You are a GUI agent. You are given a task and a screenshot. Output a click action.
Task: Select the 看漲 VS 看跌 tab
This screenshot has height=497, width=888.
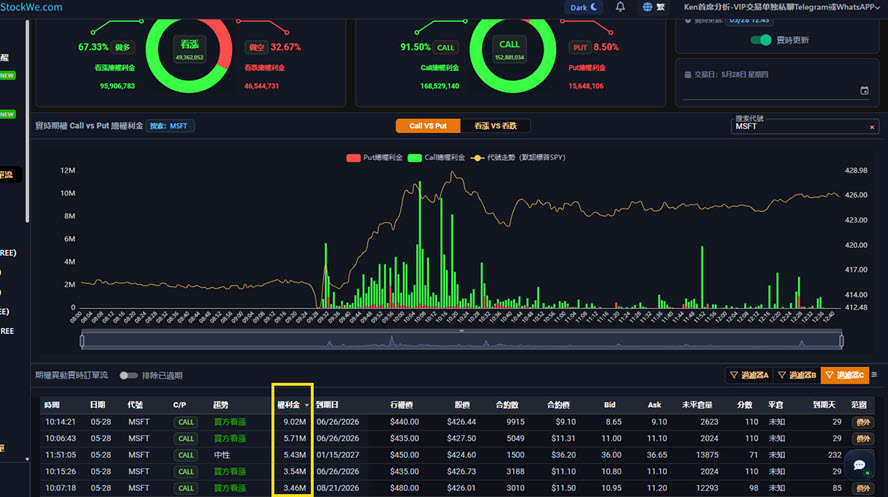pos(495,126)
